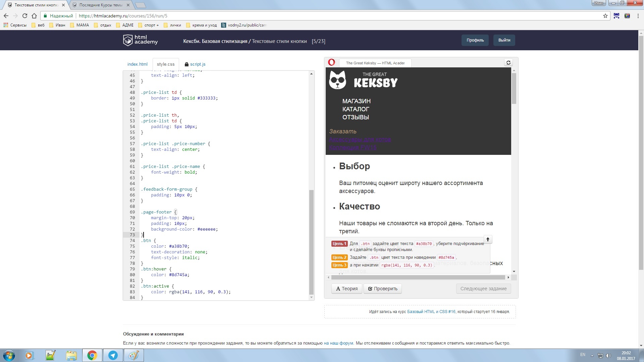Click the volume icon in system tray

click(x=608, y=356)
